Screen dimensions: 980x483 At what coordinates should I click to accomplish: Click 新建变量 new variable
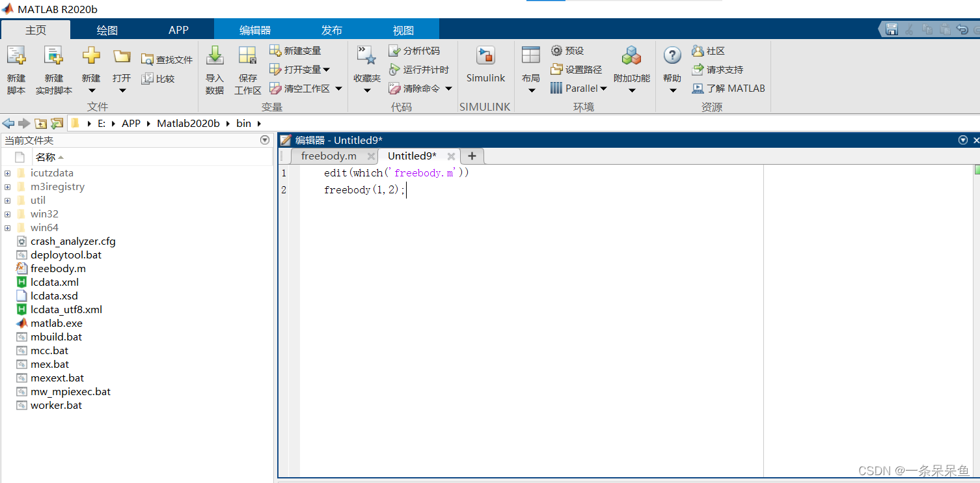tap(295, 51)
